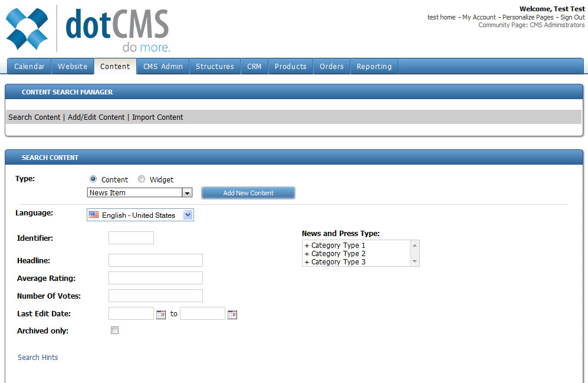588x383 pixels.
Task: Open the Search Hints link
Action: tap(38, 358)
